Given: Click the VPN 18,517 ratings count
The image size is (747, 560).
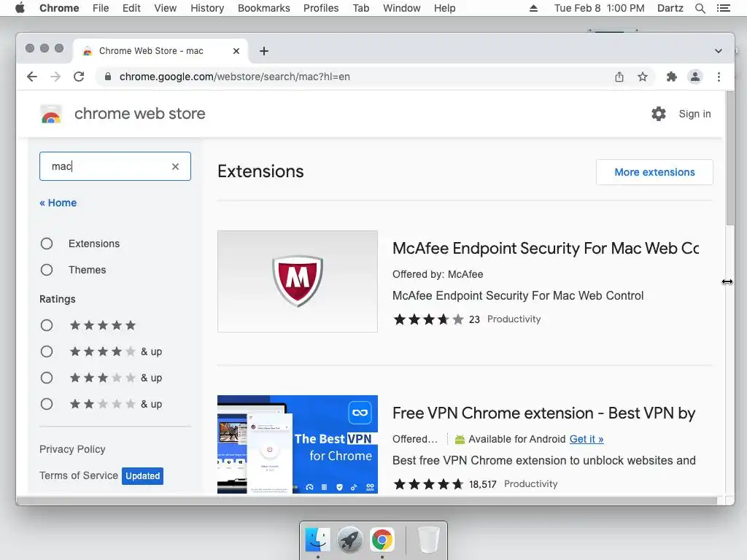Looking at the screenshot, I should click(482, 484).
